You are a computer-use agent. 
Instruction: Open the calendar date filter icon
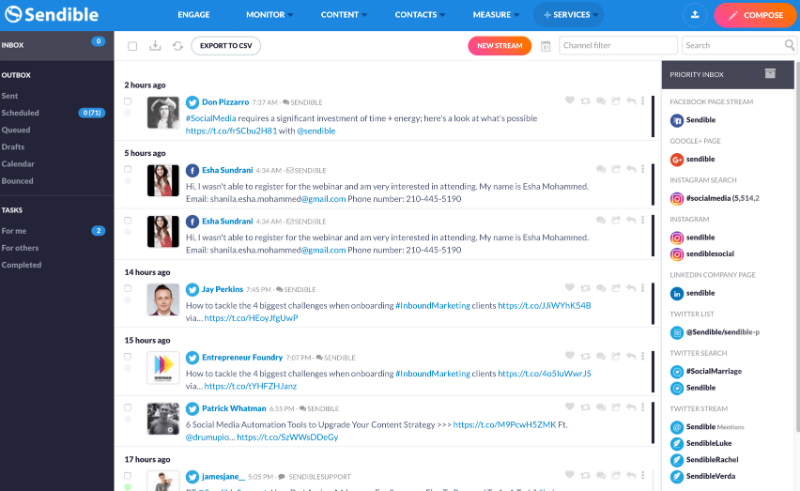[x=545, y=46]
